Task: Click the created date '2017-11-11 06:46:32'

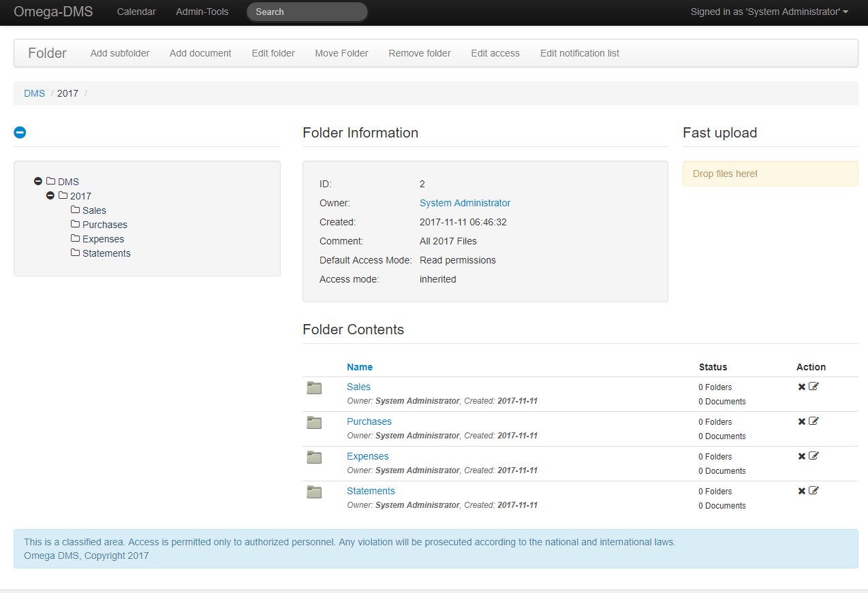Action: click(463, 222)
